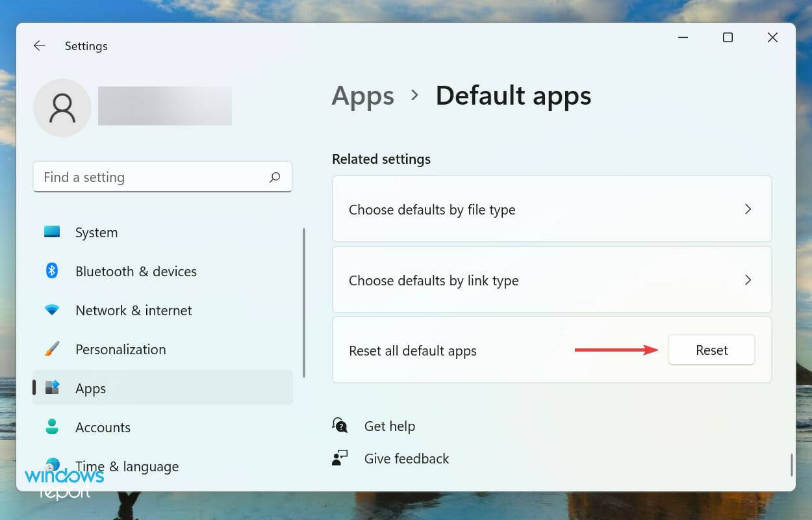This screenshot has height=520, width=812.
Task: Click the search magnifier in Find a setting
Action: pyautogui.click(x=275, y=176)
